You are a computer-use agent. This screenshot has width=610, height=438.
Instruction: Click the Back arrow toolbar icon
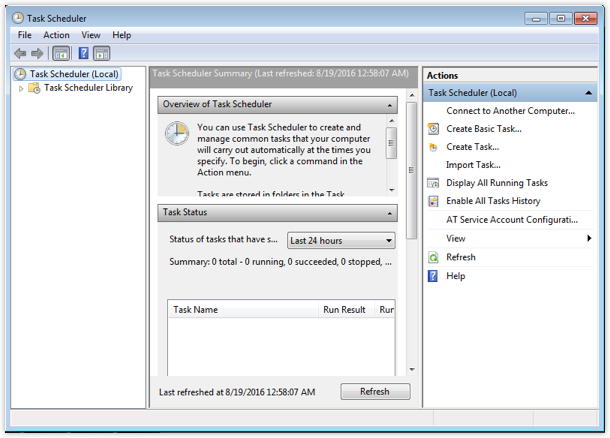point(20,53)
